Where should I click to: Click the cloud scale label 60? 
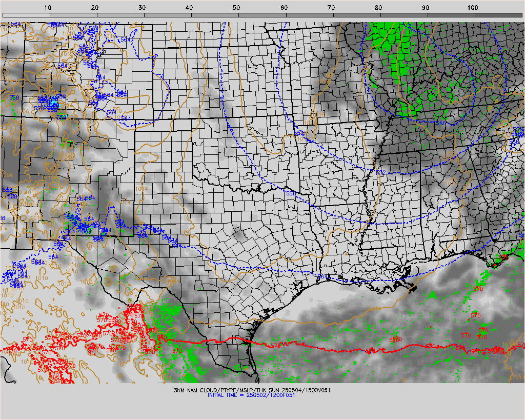pyautogui.click(x=284, y=7)
